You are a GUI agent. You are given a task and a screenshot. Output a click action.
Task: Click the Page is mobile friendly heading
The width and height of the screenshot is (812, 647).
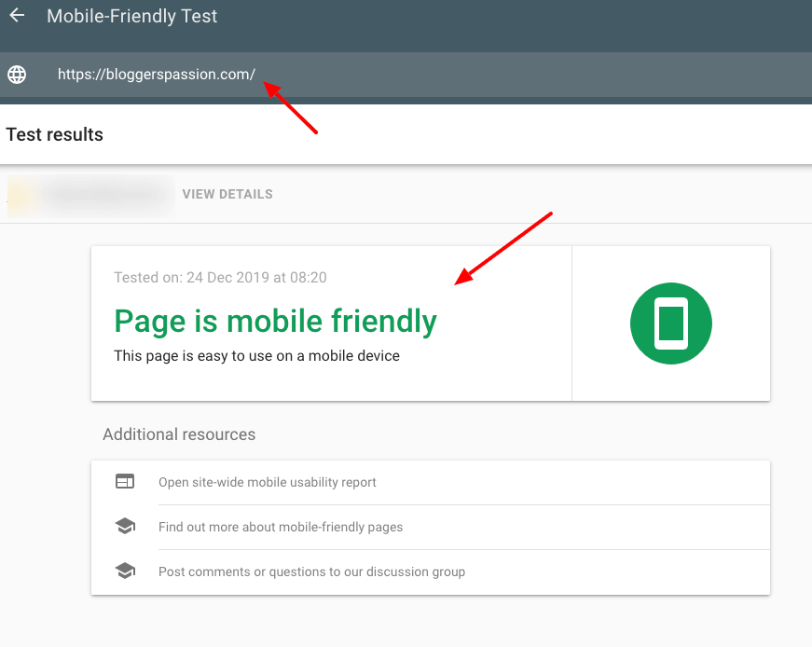pyautogui.click(x=275, y=321)
